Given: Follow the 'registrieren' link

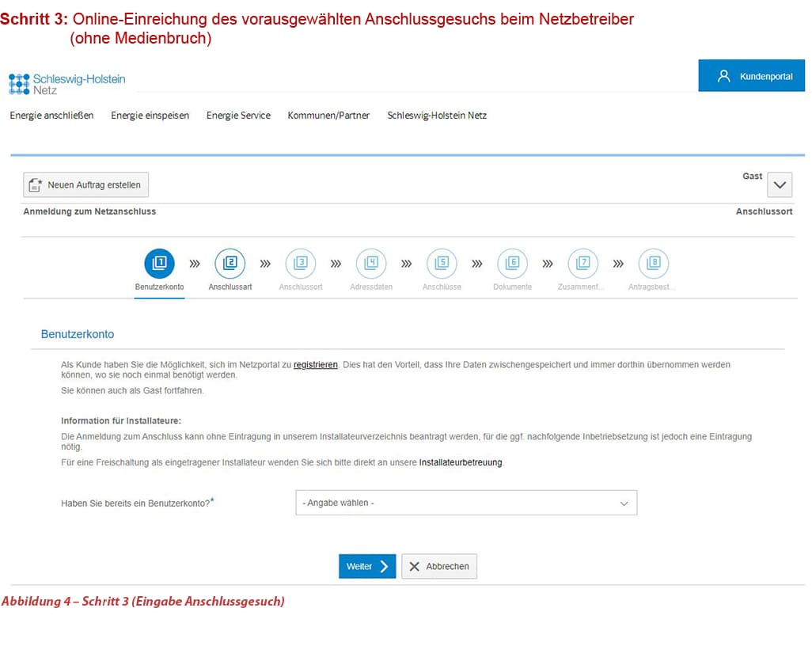Looking at the screenshot, I should [315, 365].
